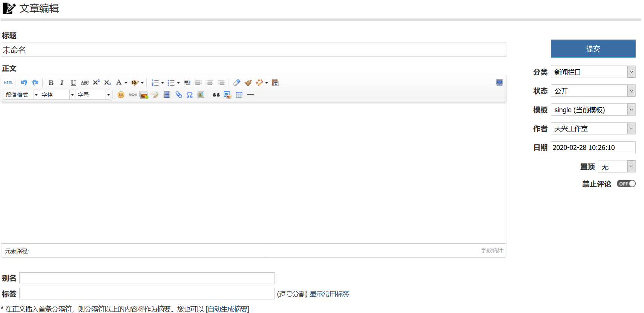Open the 作者 author dropdown
This screenshot has height=313, width=644.
coord(593,128)
